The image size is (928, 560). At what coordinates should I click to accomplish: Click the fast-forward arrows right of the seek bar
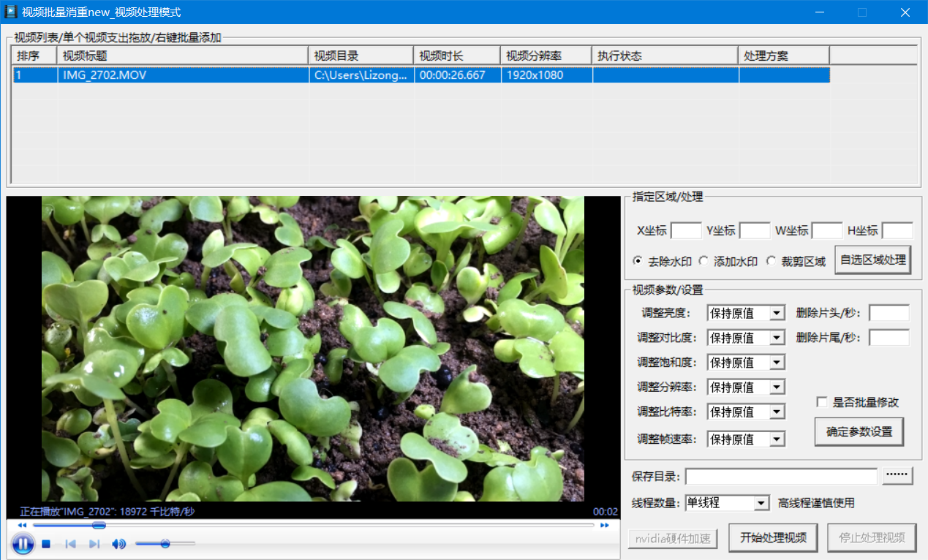pos(605,525)
